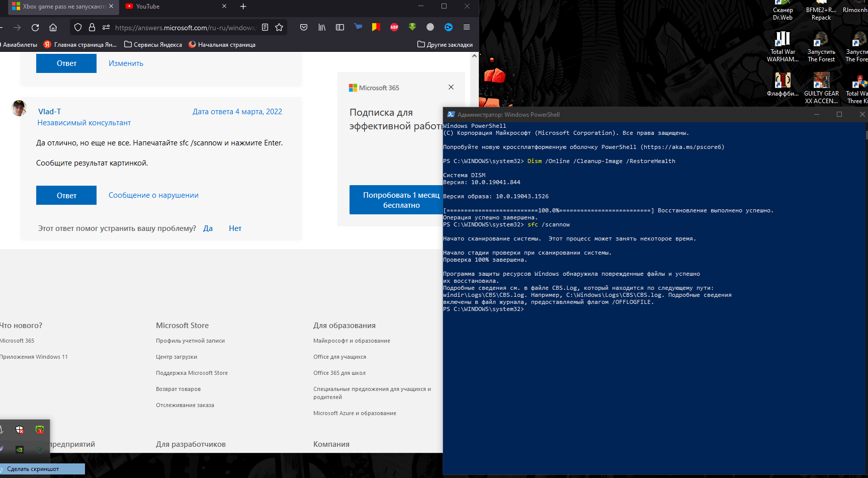Answer Да to helpful question
Image resolution: width=868 pixels, height=478 pixels.
(x=208, y=228)
